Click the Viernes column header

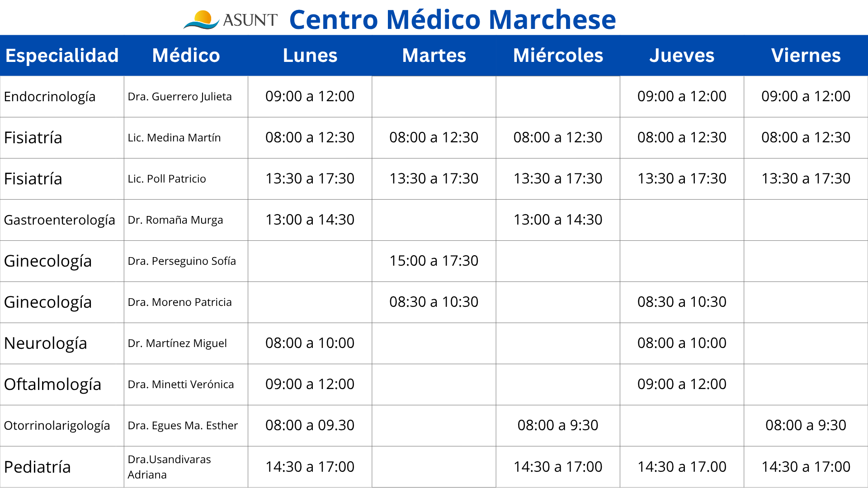(x=806, y=56)
